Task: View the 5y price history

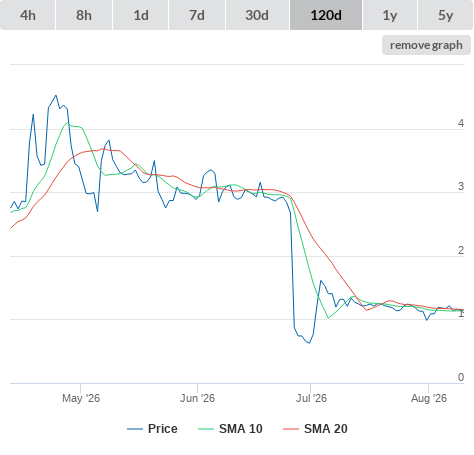Action: 445,15
